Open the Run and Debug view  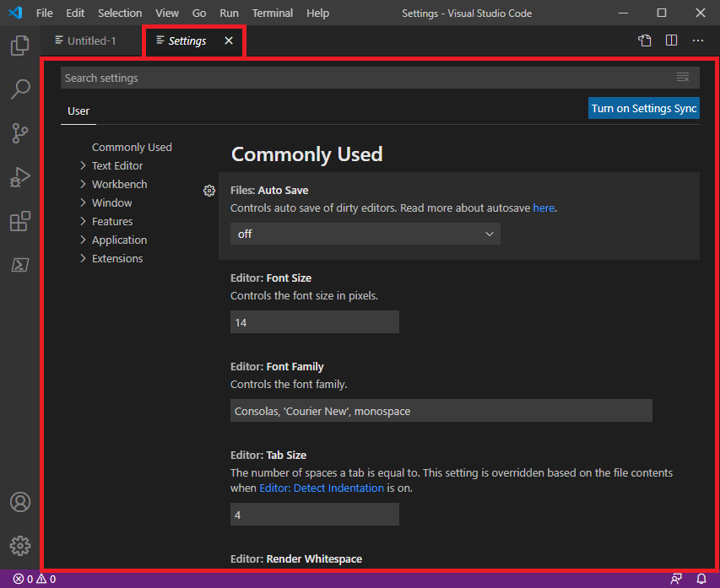[x=19, y=177]
